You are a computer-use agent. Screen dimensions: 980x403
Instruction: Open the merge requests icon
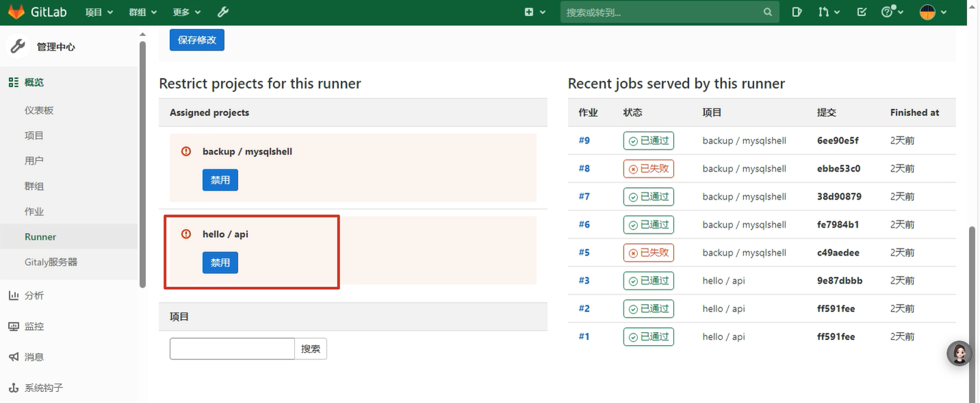coord(824,12)
